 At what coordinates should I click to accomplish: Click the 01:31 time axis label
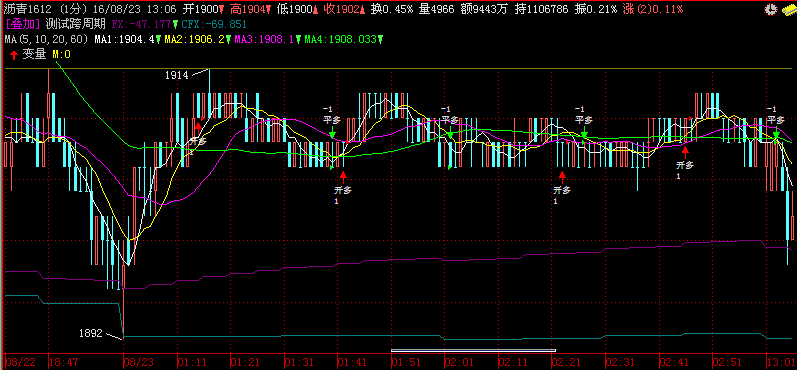(299, 361)
